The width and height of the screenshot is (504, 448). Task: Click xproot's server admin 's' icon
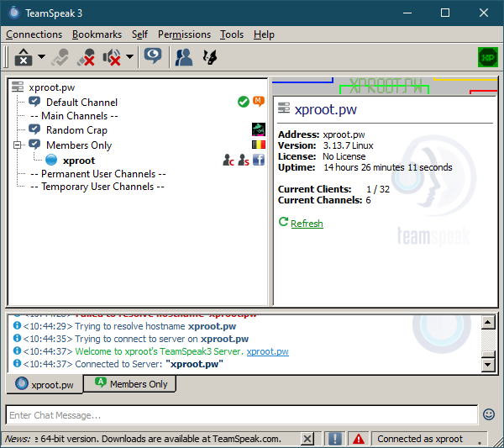[x=244, y=160]
